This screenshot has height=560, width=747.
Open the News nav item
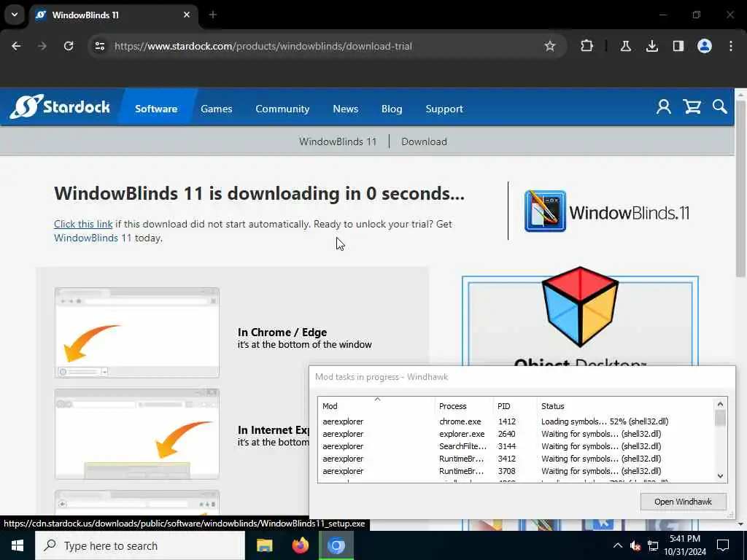(345, 109)
